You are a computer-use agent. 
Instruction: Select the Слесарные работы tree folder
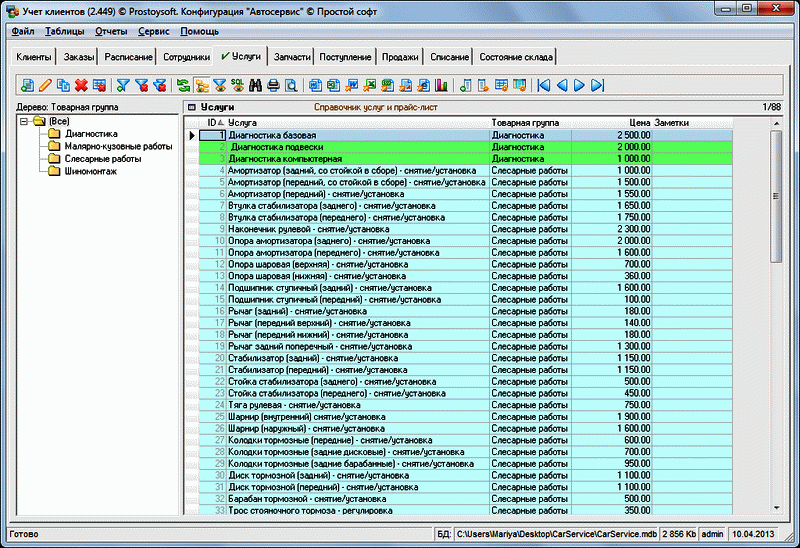click(x=103, y=158)
